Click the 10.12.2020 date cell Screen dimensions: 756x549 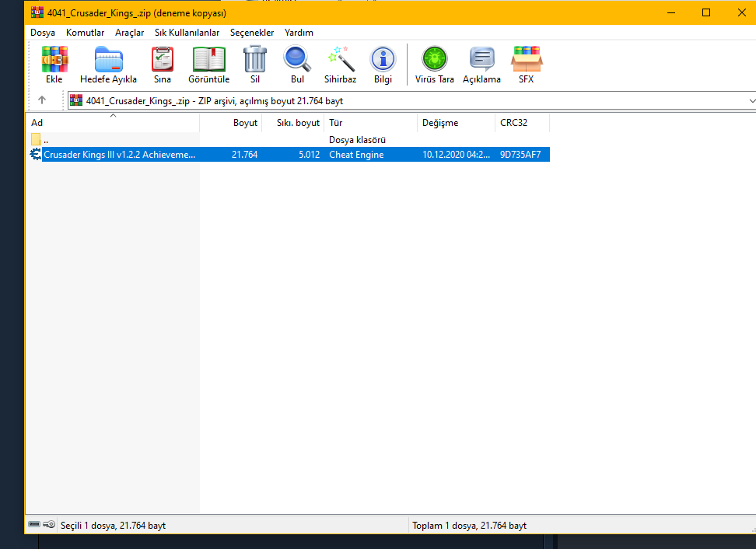(456, 154)
